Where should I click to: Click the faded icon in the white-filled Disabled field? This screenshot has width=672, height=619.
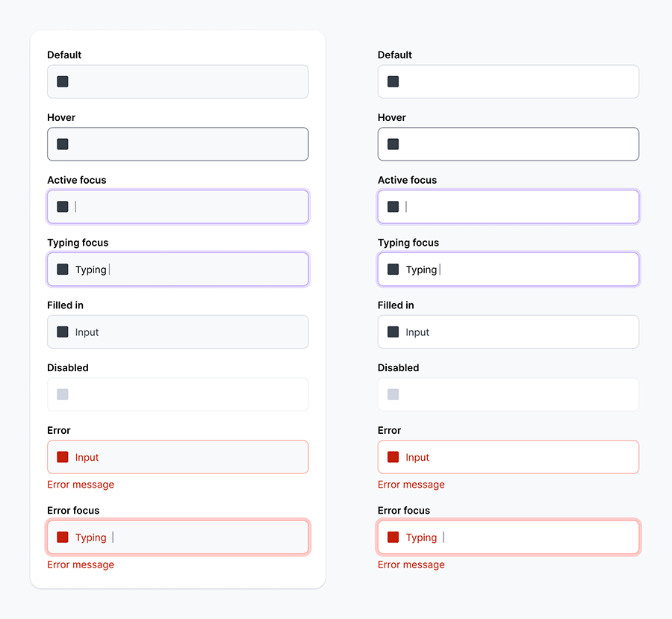pyautogui.click(x=393, y=394)
